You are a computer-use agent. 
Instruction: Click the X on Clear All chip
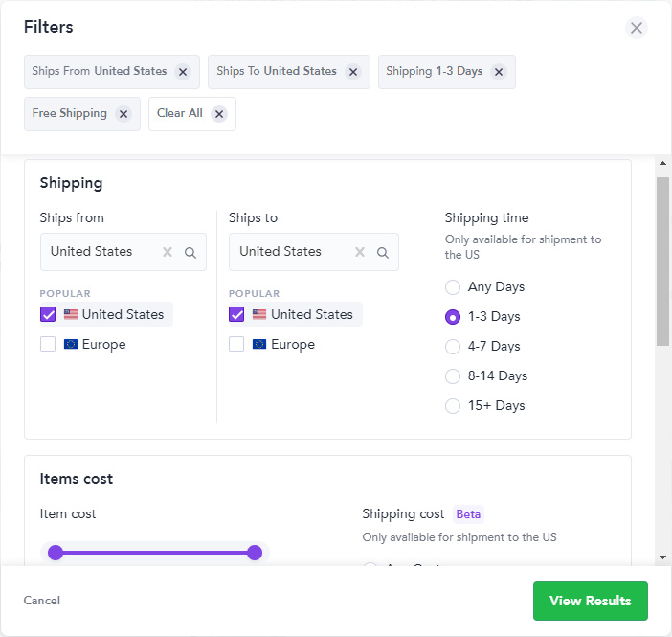(219, 114)
